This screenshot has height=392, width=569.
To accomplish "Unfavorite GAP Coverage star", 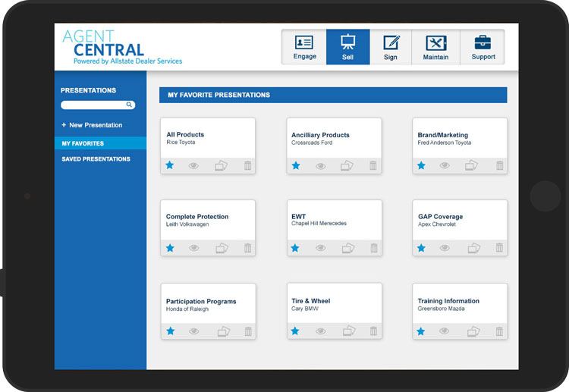I will point(421,248).
